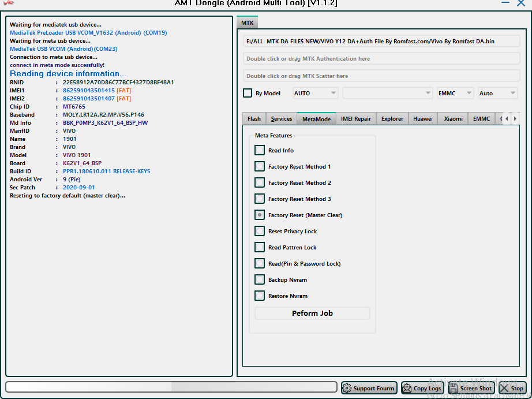The height and width of the screenshot is (399, 532).
Task: Click the Screen Shot button label
Action: pyautogui.click(x=475, y=388)
